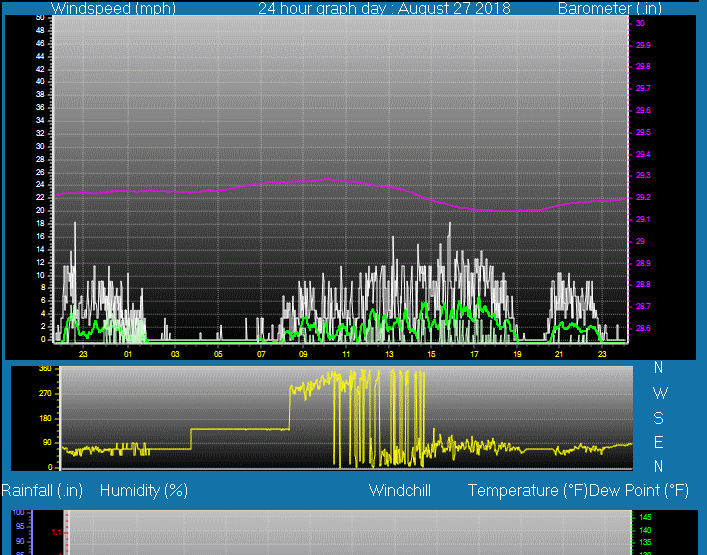Screen dimensions: 707x555
Task: Click the 270 value on wind direction axis
Action: [46, 394]
